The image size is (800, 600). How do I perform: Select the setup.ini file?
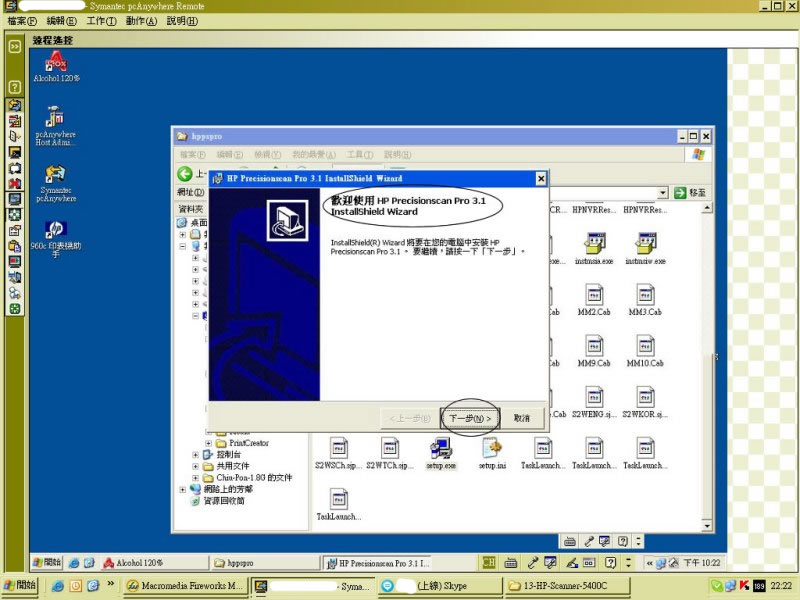click(x=492, y=453)
